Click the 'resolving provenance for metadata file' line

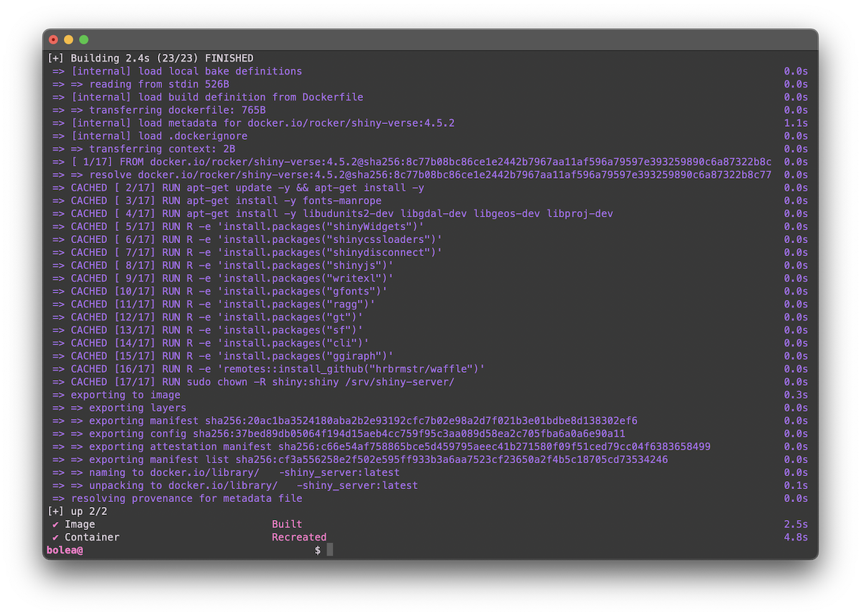(x=187, y=498)
